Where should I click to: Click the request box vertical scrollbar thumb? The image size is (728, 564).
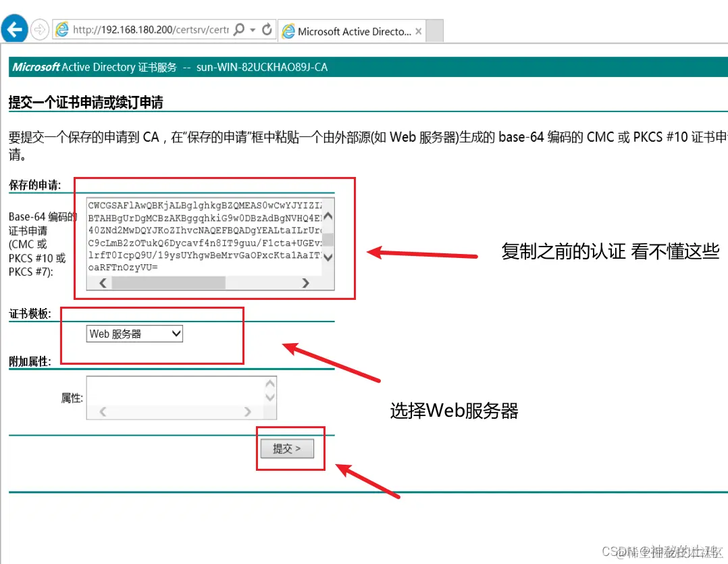328,240
